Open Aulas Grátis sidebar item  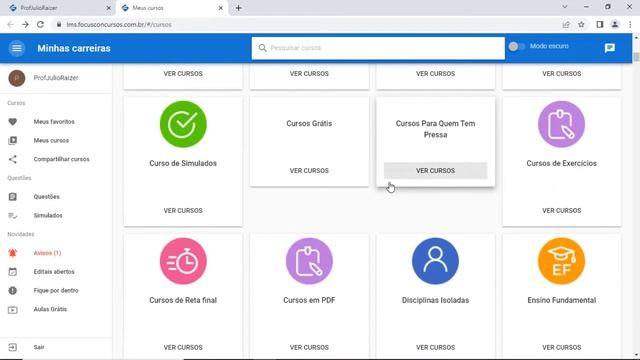(50, 309)
